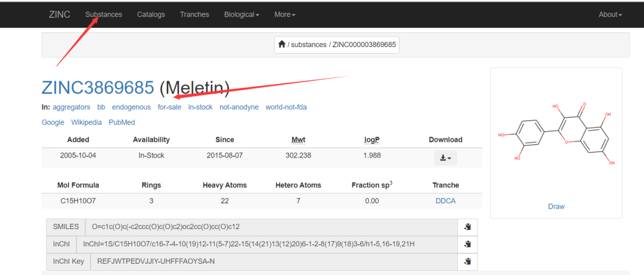Copy the SMILES string with clipboard icon

[467, 227]
